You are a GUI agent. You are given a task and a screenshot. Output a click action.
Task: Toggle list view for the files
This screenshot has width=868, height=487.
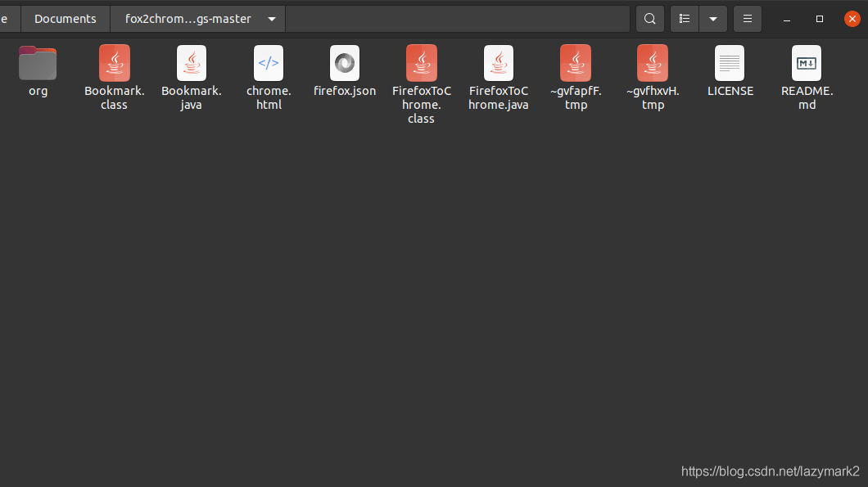click(685, 18)
